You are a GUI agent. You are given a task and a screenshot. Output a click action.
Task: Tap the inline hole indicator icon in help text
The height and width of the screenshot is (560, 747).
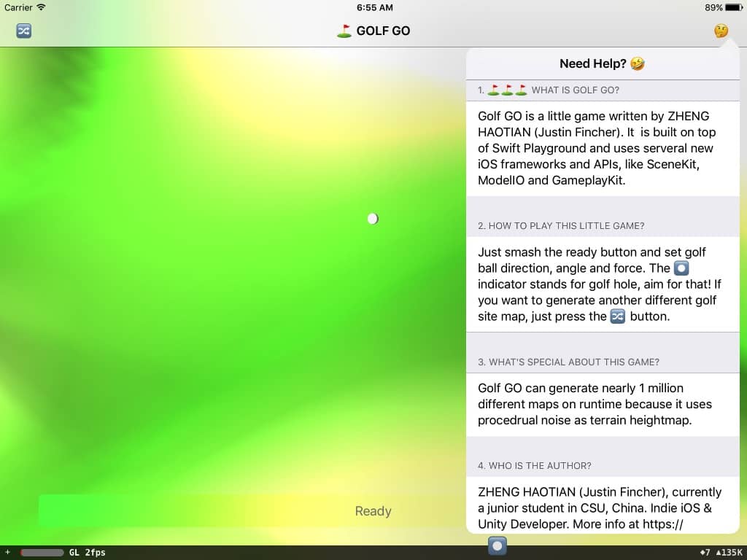(x=681, y=268)
